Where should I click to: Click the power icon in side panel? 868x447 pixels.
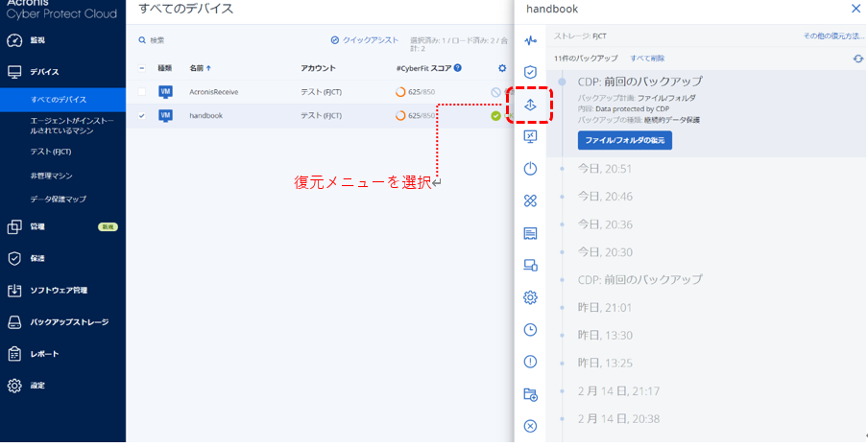click(x=530, y=169)
